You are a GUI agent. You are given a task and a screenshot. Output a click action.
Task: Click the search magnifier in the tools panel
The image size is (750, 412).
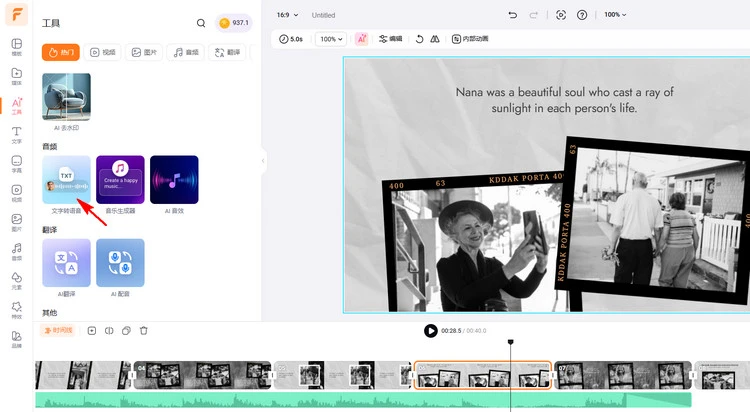(x=201, y=23)
